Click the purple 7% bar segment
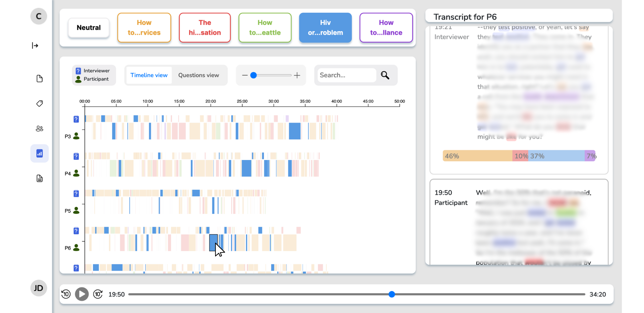The width and height of the screenshot is (644, 313). pos(590,156)
